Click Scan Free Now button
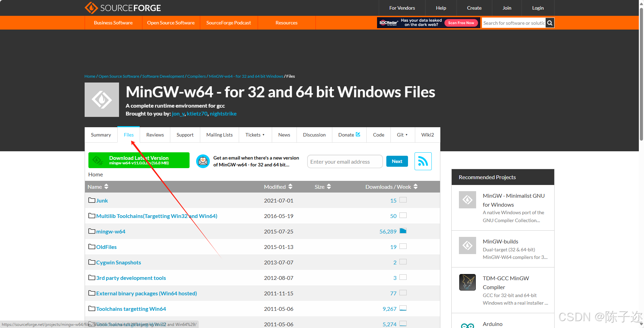The width and height of the screenshot is (644, 328). [461, 23]
